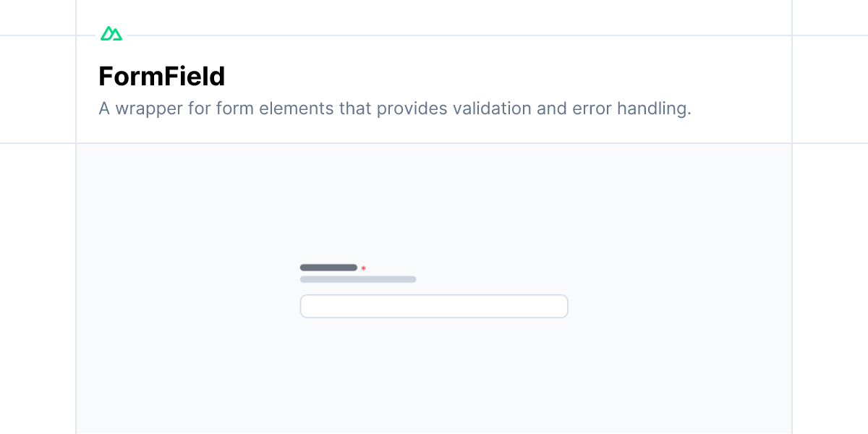Click the gray preview panel below the input
868x434 pixels.
[x=434, y=376]
